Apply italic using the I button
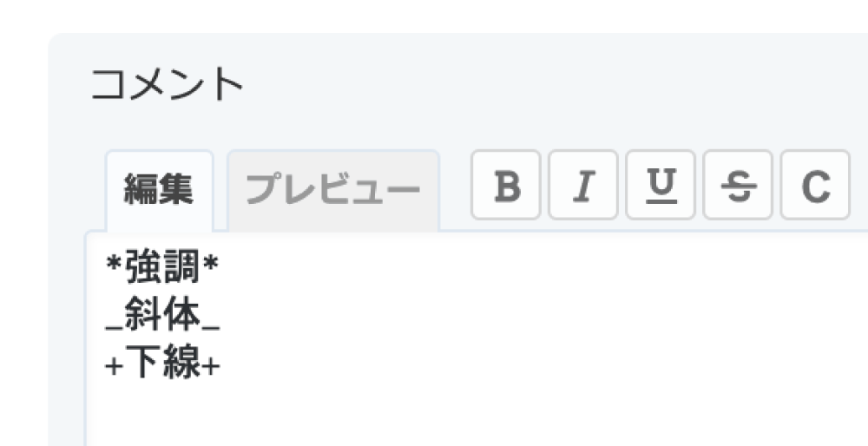This screenshot has height=446, width=868. [x=583, y=185]
